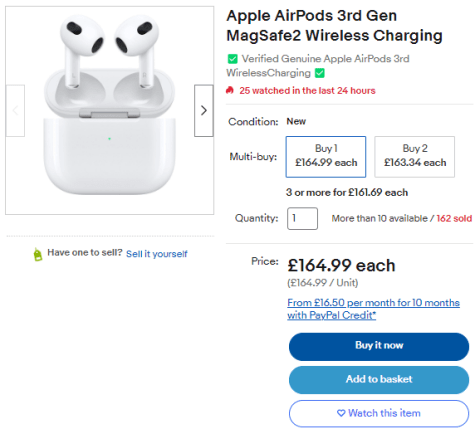The height and width of the screenshot is (429, 475).
Task: Click the previous image arrow
Action: [15, 110]
